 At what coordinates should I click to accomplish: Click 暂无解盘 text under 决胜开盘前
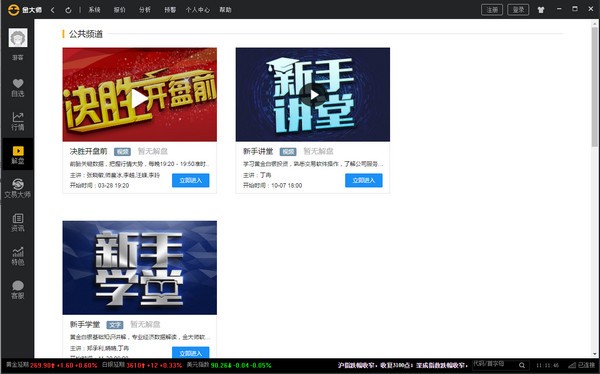click(x=153, y=152)
